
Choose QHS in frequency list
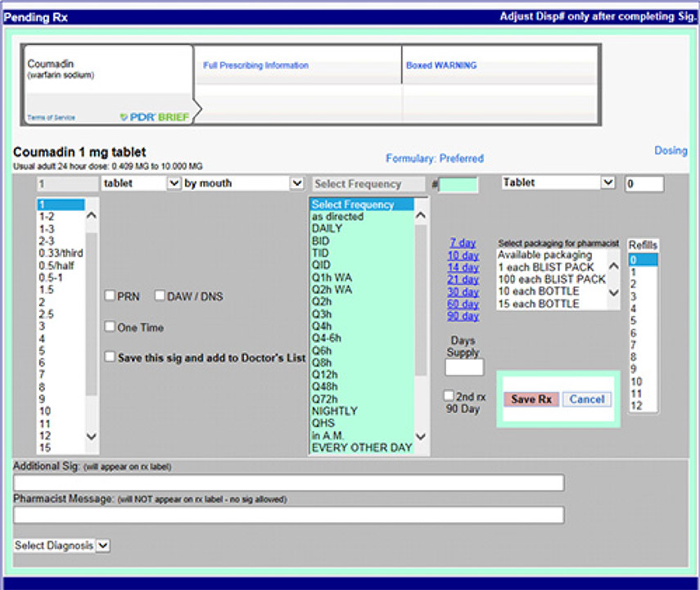click(362, 423)
